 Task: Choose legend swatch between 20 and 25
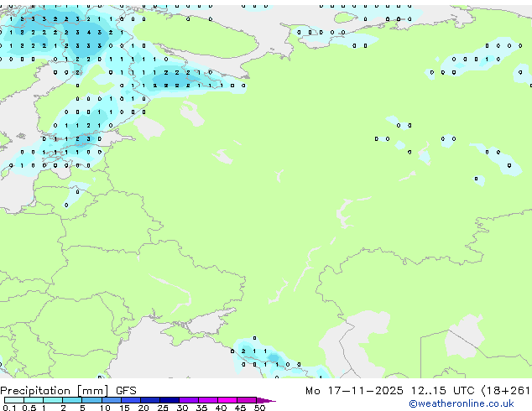150,400
